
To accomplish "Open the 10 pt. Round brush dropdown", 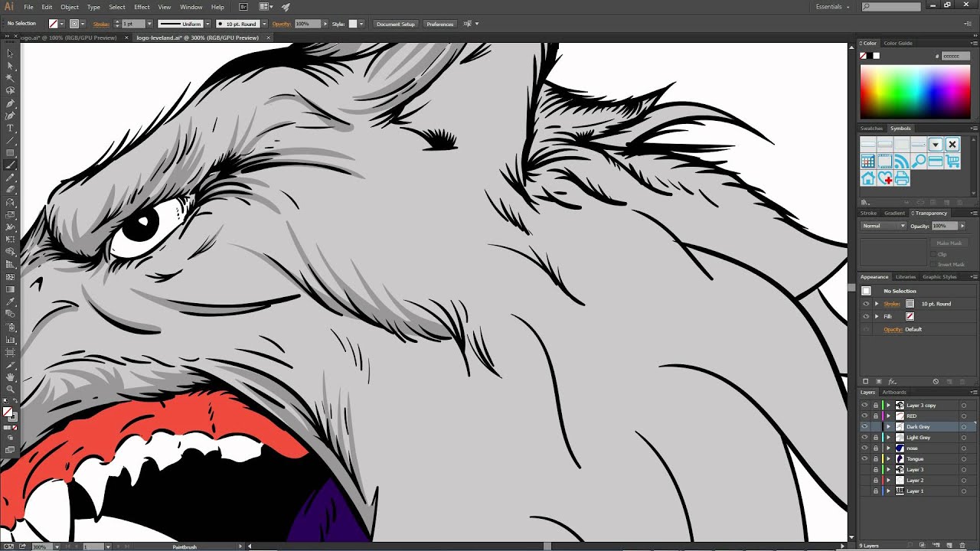I will pos(264,24).
